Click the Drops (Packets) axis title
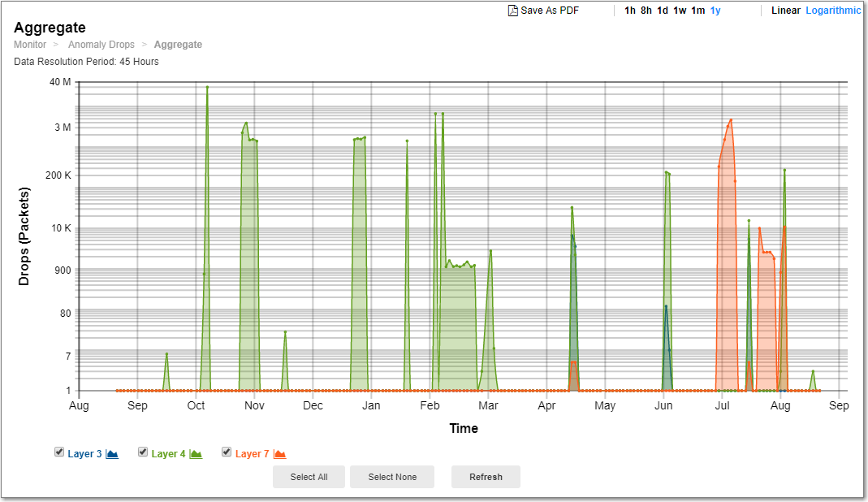The width and height of the screenshot is (868, 502). [24, 236]
